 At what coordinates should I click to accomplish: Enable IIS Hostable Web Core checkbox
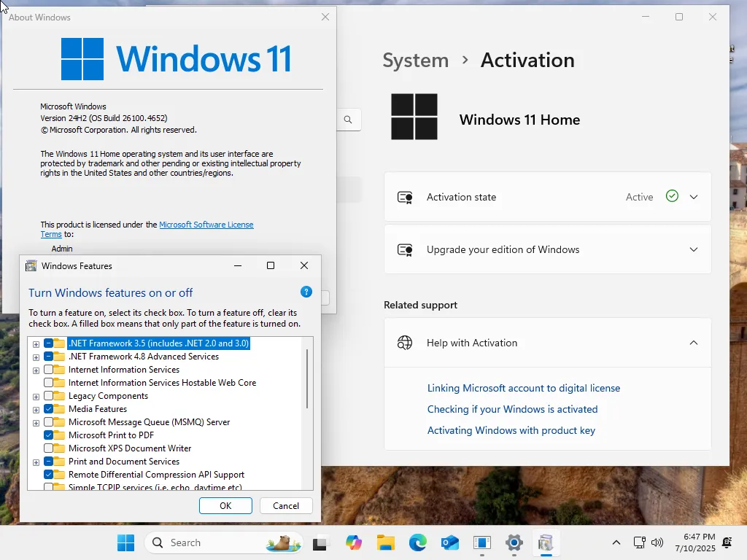pyautogui.click(x=49, y=382)
